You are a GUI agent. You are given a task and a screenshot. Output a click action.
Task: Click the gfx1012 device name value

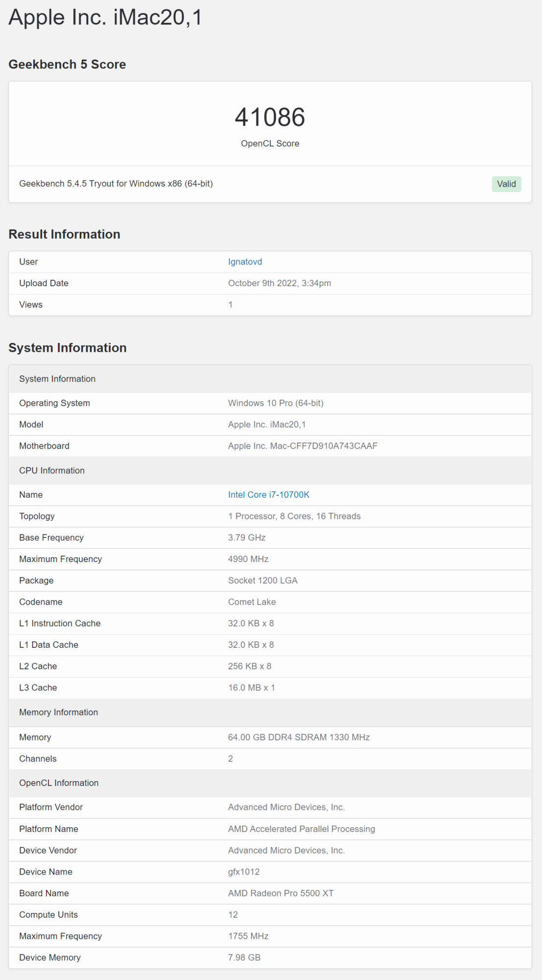point(244,872)
